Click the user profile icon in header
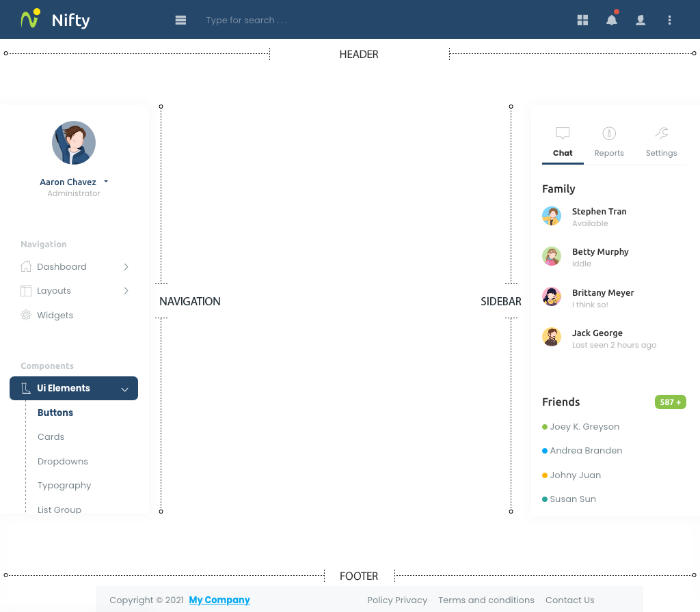The width and height of the screenshot is (700, 612). (x=641, y=20)
